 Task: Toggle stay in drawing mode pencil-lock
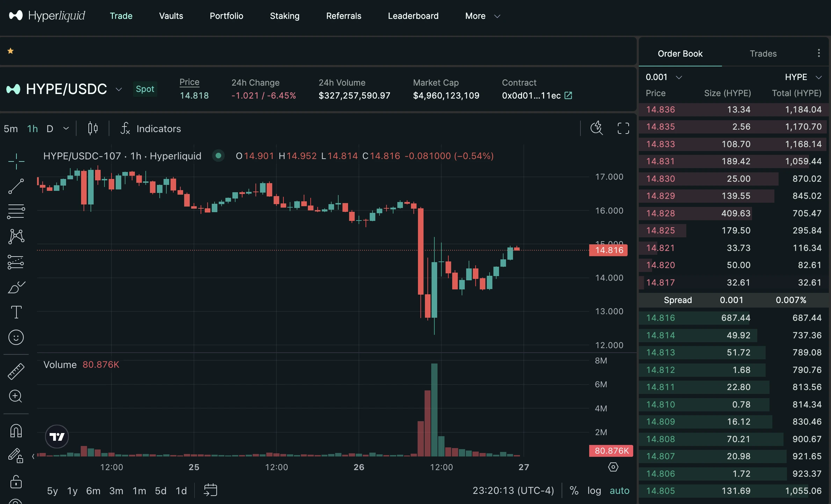click(16, 456)
